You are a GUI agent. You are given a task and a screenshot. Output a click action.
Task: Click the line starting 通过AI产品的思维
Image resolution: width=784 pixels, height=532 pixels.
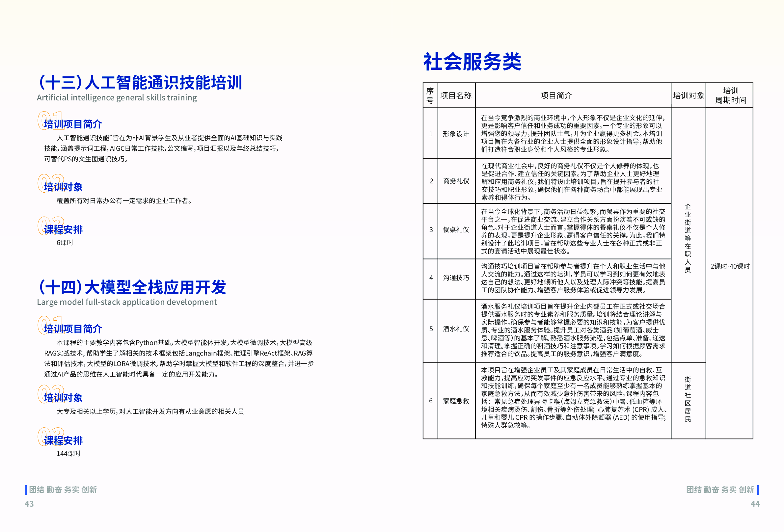[131, 374]
